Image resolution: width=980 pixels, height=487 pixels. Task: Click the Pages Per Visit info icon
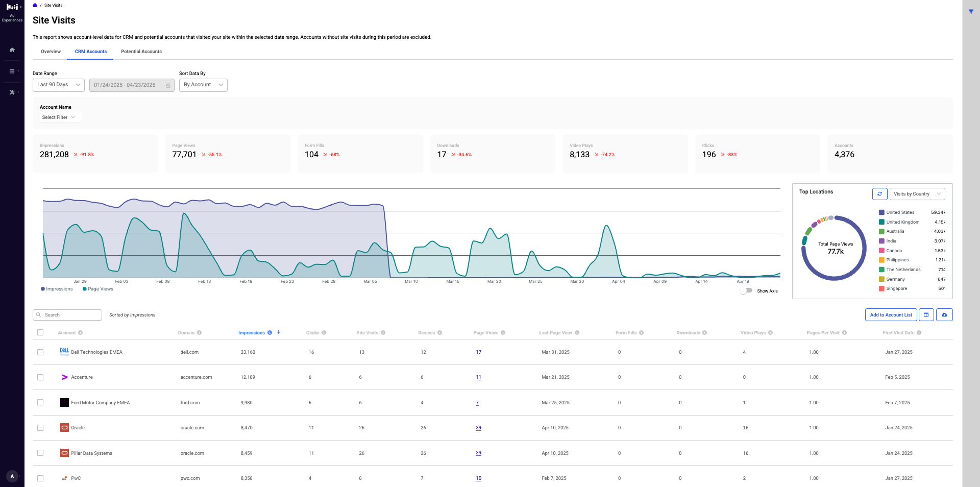pos(844,333)
